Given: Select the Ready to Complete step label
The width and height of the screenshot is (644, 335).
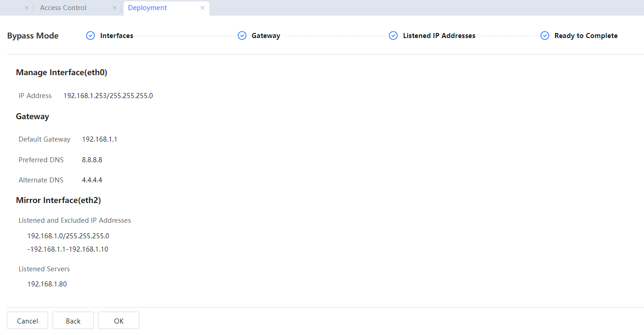Looking at the screenshot, I should coord(586,36).
